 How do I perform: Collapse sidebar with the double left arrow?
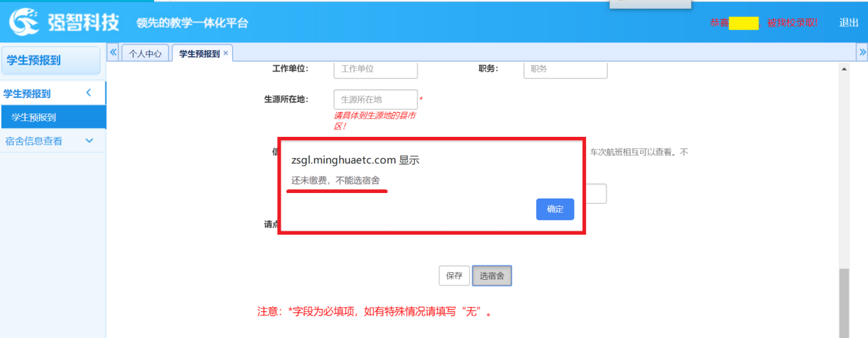(x=114, y=53)
